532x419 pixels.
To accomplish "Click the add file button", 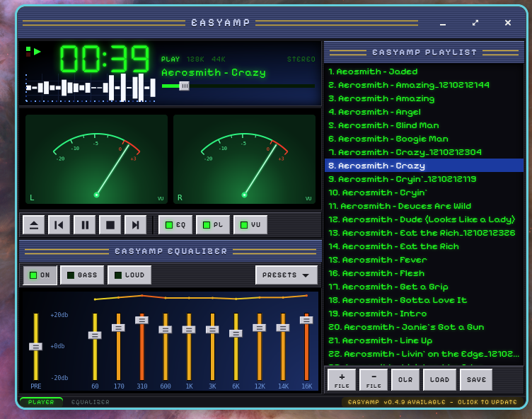I will tap(342, 380).
